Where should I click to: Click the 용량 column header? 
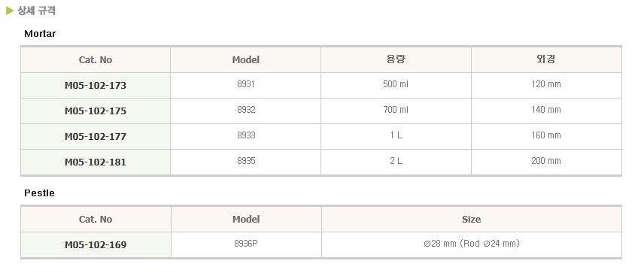click(396, 59)
